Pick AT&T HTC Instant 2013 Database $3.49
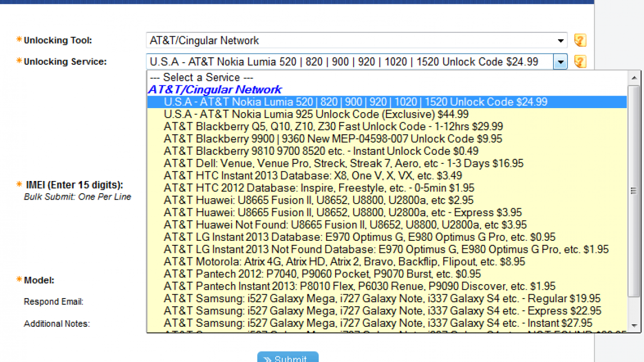The width and height of the screenshot is (644, 362). tap(387, 175)
